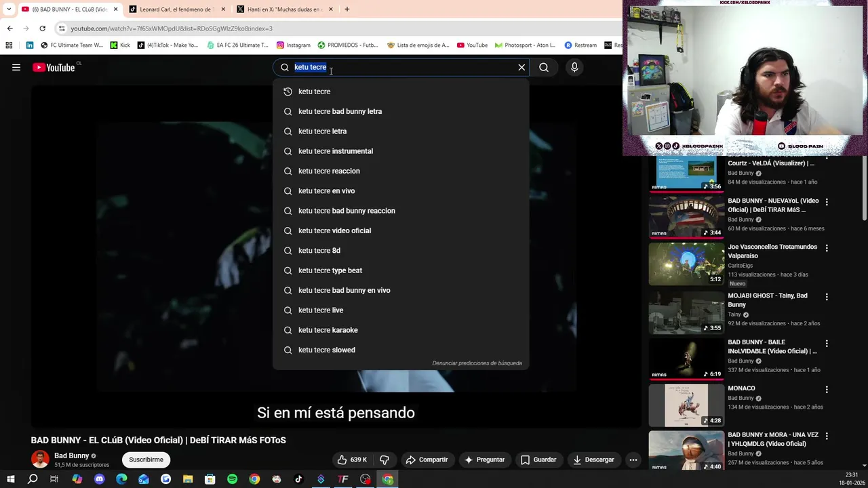
Task: Choose 'ketu tecre karaoke' suggestion
Action: (x=401, y=330)
